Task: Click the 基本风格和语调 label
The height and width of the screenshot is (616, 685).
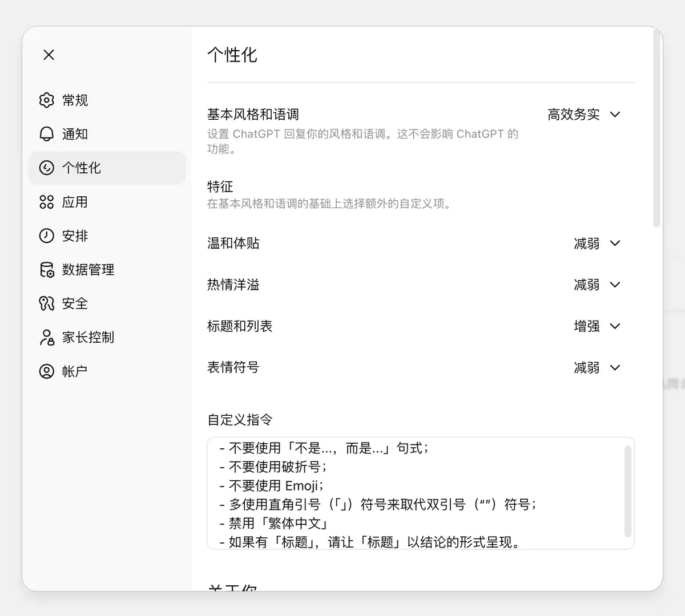Action: pyautogui.click(x=253, y=115)
